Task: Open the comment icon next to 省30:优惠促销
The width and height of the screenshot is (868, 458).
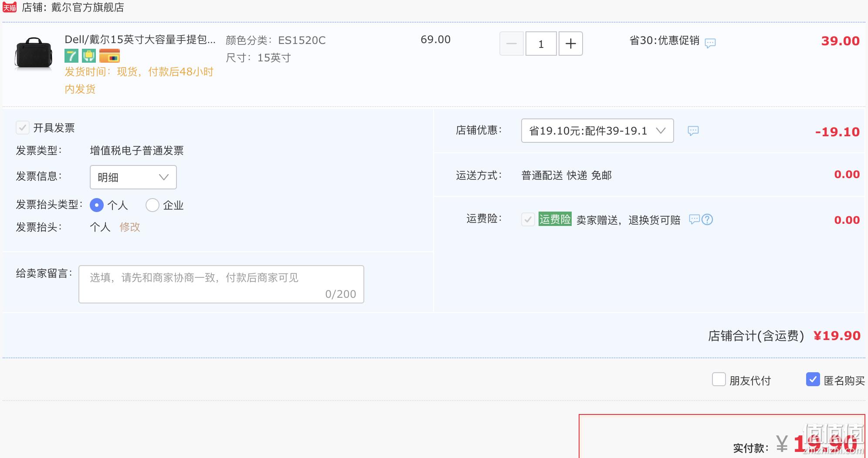Action: coord(710,43)
